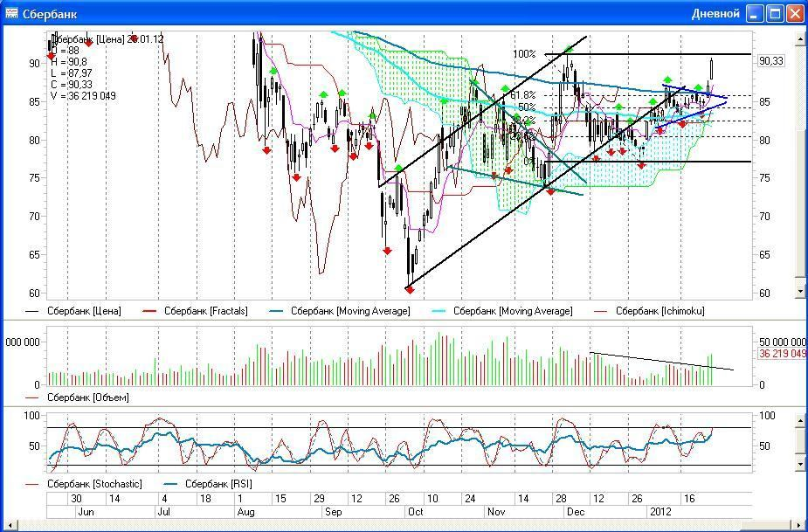
Task: Click the 50 000 000 volume axis label
Action: pyautogui.click(x=783, y=342)
